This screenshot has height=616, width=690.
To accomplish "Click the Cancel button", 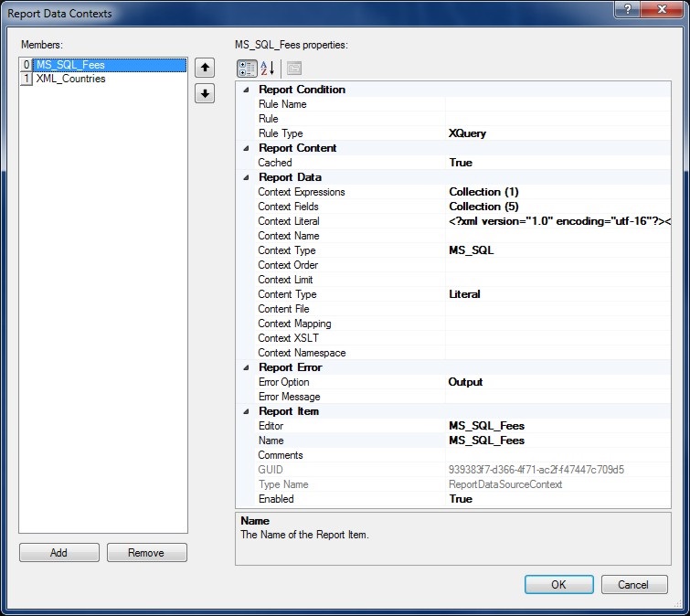I will pos(632,585).
